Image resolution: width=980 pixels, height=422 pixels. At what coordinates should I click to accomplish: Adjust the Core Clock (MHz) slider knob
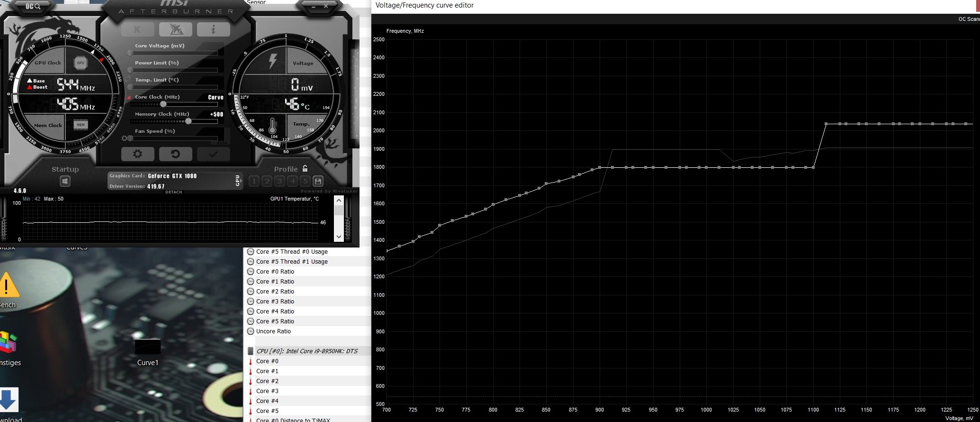[x=163, y=104]
